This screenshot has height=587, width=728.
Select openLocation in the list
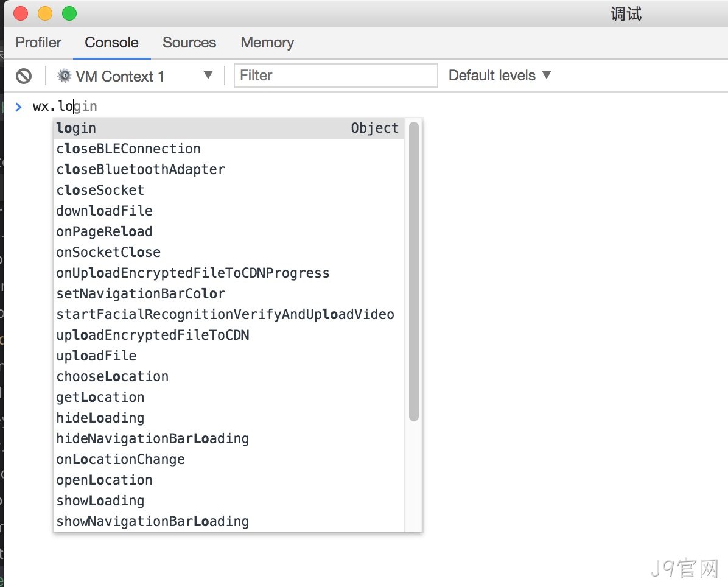[228, 480]
